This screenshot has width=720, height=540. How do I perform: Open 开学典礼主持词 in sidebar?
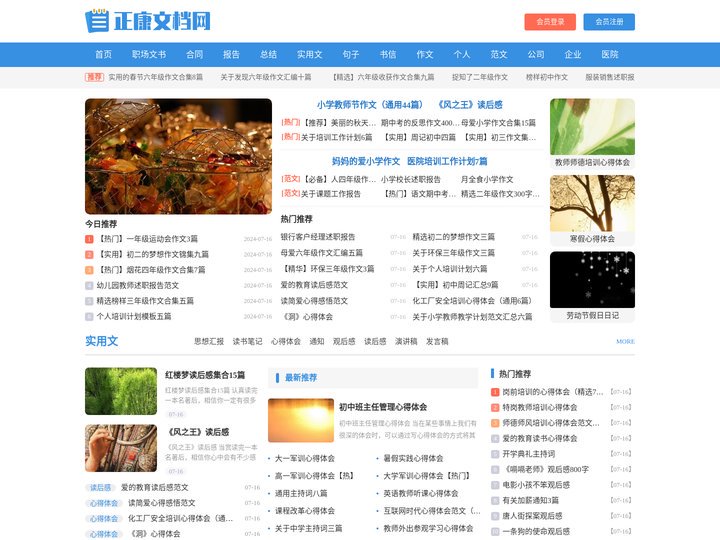pyautogui.click(x=529, y=454)
